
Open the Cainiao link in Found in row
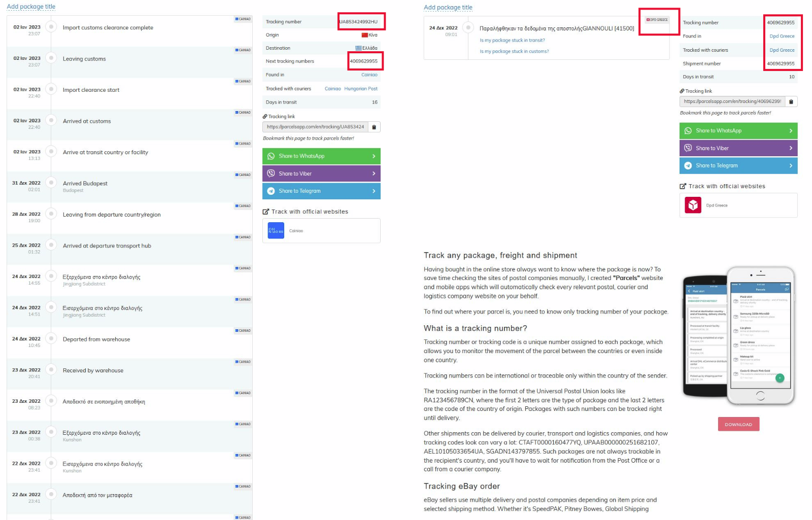[x=369, y=75]
